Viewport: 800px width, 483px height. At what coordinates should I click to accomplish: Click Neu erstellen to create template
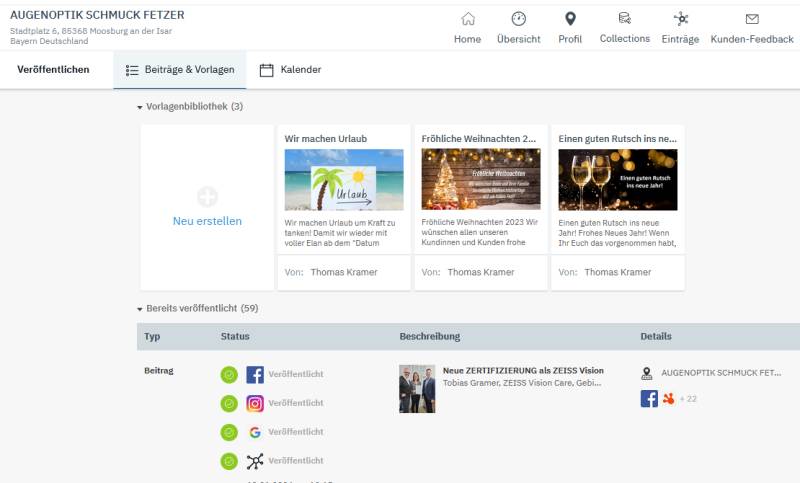[x=207, y=208]
